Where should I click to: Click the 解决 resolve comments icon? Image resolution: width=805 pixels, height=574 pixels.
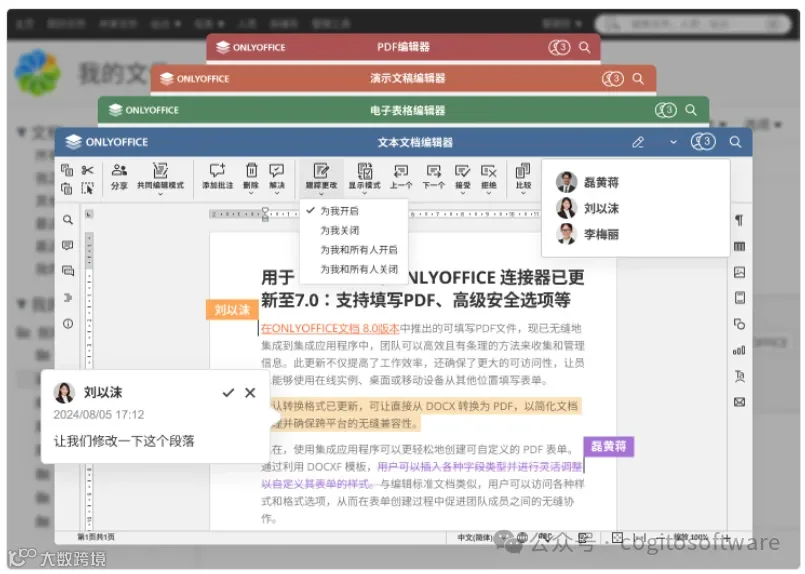277,170
